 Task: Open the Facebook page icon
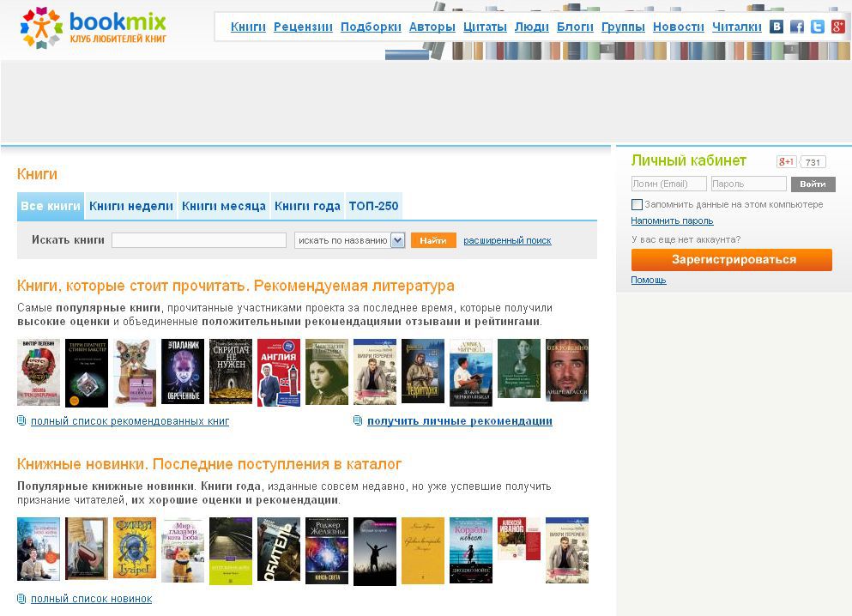pyautogui.click(x=797, y=27)
